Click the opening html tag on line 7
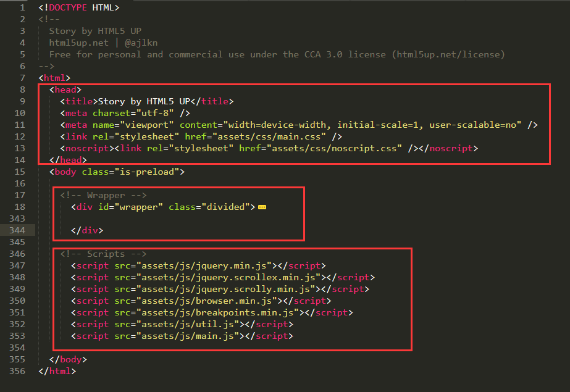570x392 pixels. point(54,78)
